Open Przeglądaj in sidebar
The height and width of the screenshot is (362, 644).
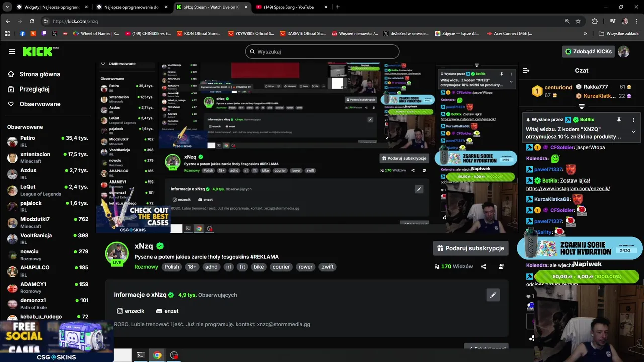pyautogui.click(x=28, y=89)
